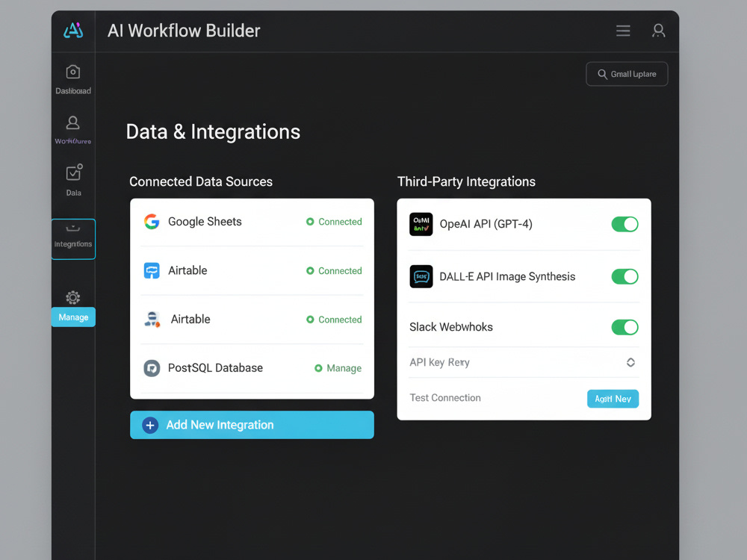Click the PostSQL Database icon
The image size is (747, 560).
click(x=152, y=368)
